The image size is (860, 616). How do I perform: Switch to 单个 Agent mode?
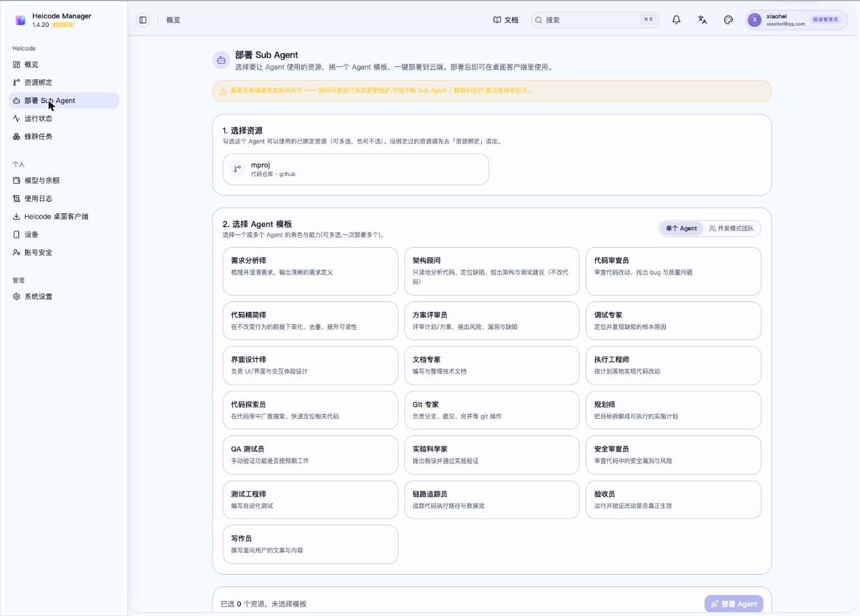[681, 229]
